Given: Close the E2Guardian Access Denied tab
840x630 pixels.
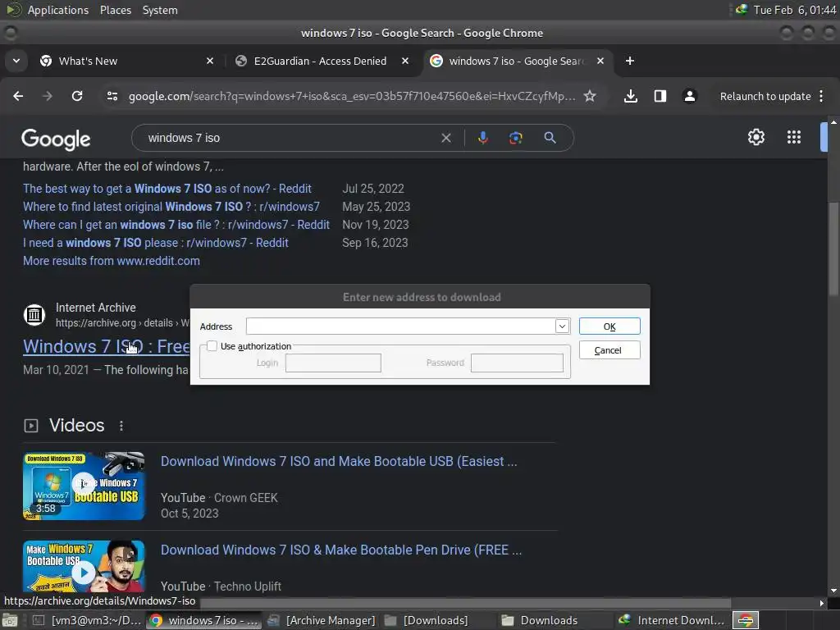Looking at the screenshot, I should [405, 61].
